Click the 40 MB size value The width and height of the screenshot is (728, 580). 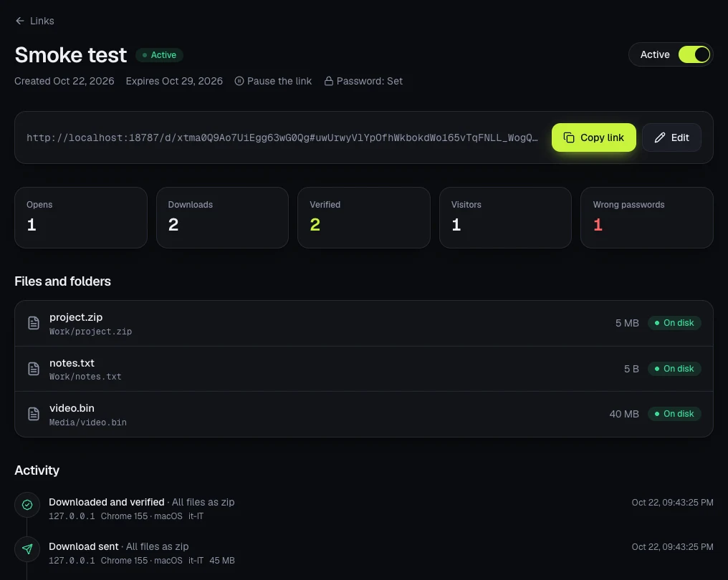pyautogui.click(x=624, y=414)
